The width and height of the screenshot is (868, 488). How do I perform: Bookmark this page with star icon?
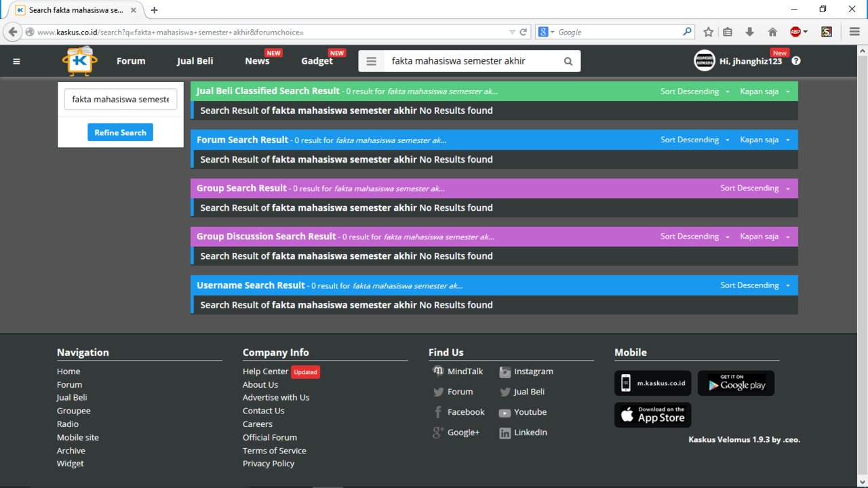click(x=709, y=32)
